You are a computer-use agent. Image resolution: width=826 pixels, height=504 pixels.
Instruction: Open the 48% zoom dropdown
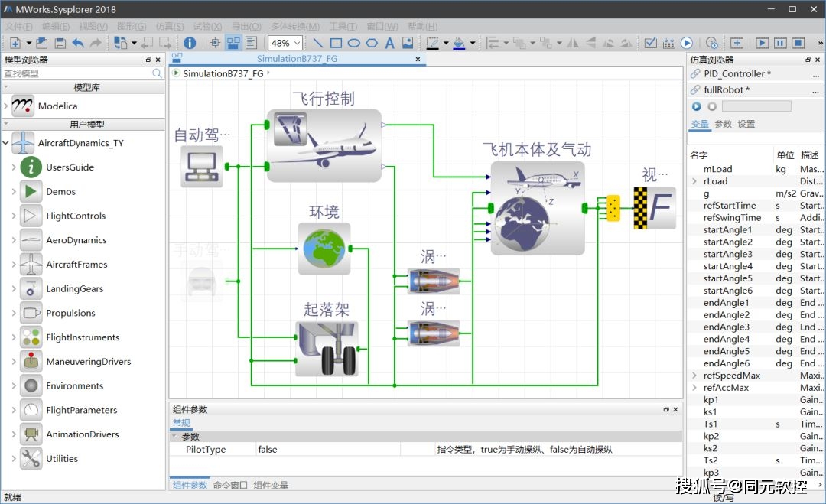coord(298,43)
